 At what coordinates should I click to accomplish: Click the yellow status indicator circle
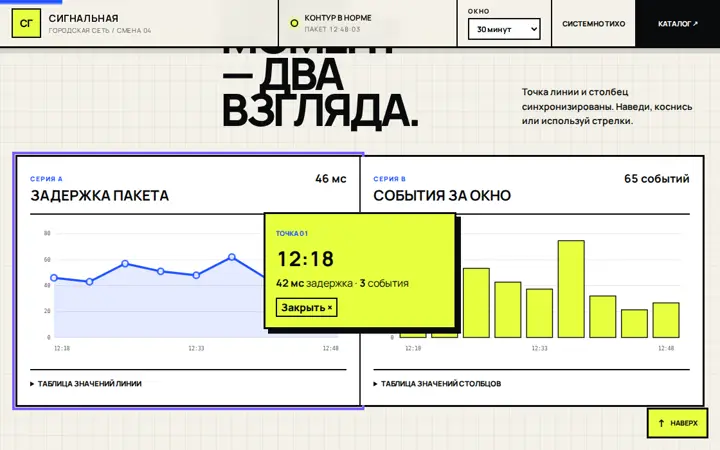pos(294,23)
